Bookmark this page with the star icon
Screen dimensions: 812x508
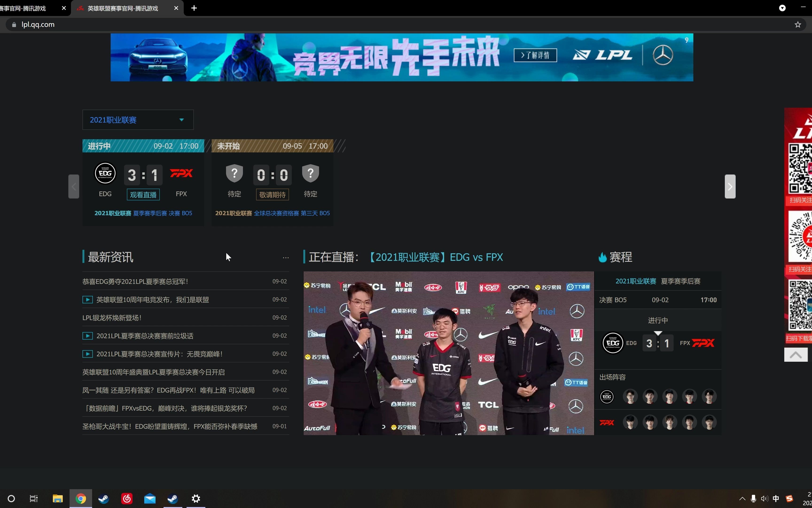tap(798, 24)
